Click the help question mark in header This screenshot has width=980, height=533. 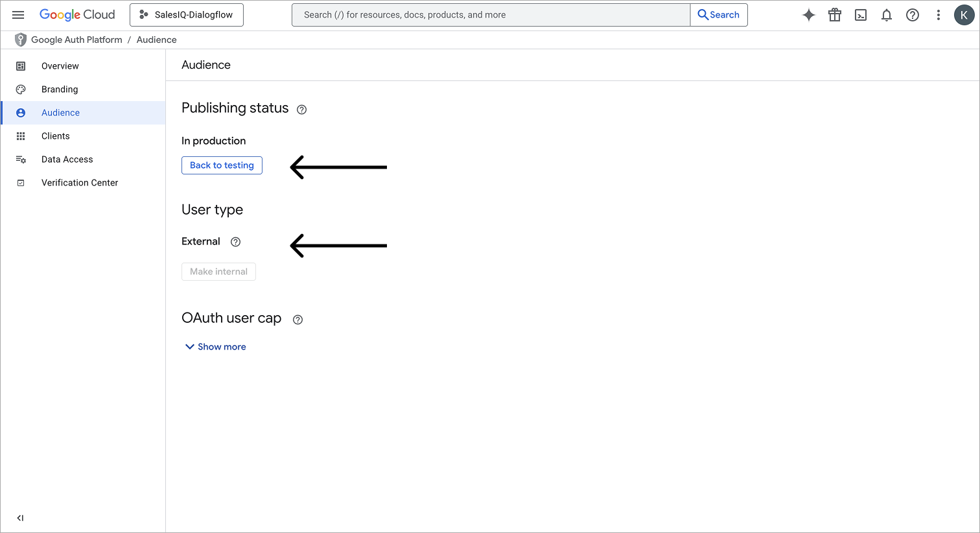pos(913,15)
